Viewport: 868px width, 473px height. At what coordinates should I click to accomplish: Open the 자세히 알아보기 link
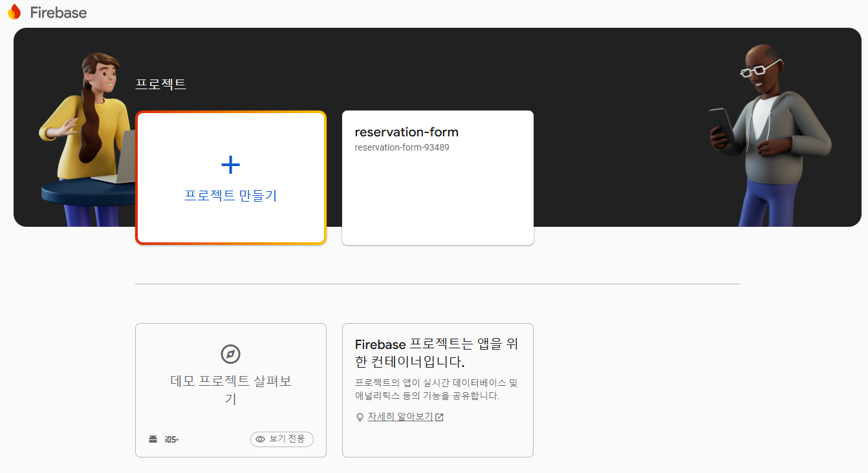pyautogui.click(x=400, y=417)
